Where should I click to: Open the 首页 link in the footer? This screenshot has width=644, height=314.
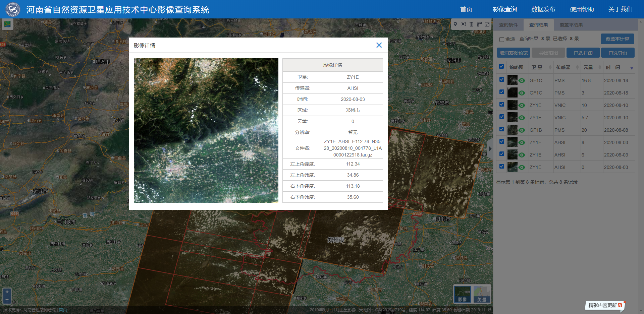pos(63,310)
